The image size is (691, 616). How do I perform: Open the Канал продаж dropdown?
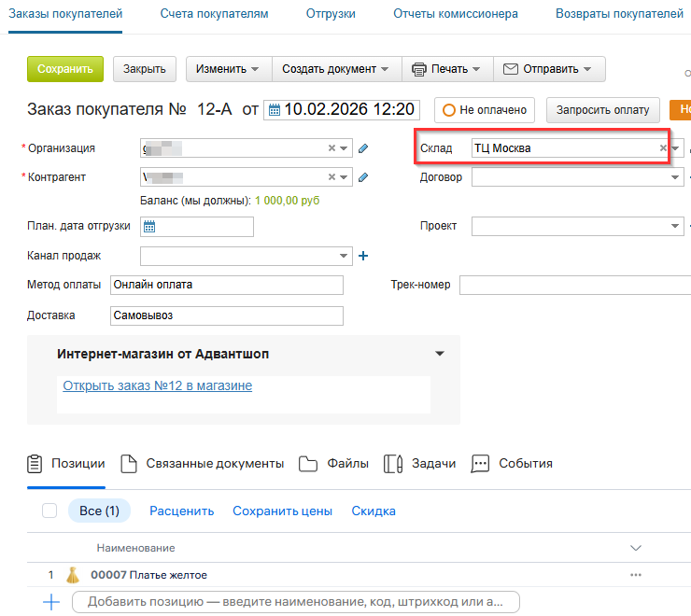(344, 256)
